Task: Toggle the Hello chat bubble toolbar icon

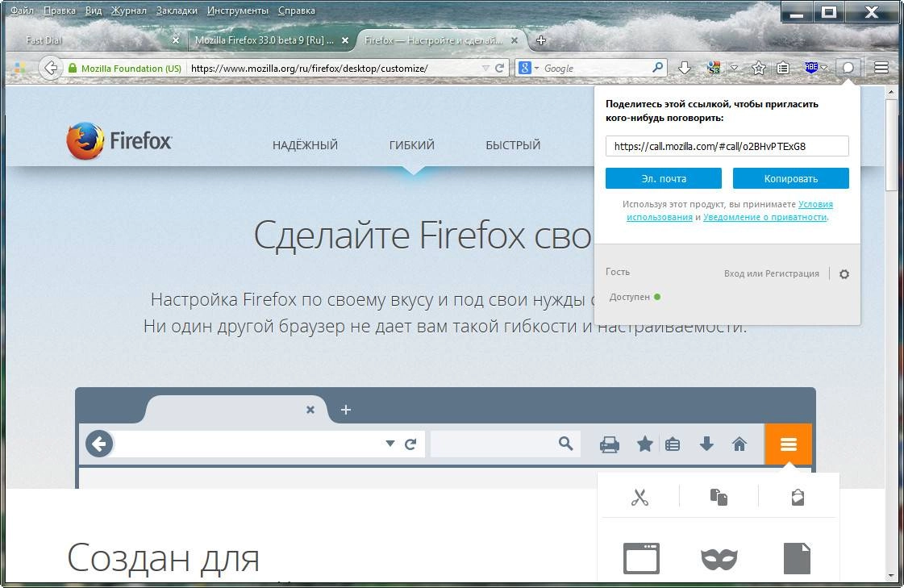Action: coord(848,68)
